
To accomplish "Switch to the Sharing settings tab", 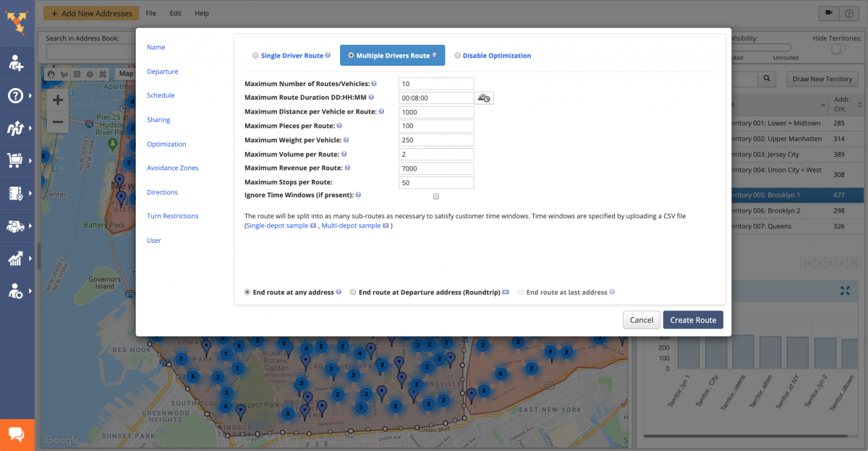I will click(158, 120).
